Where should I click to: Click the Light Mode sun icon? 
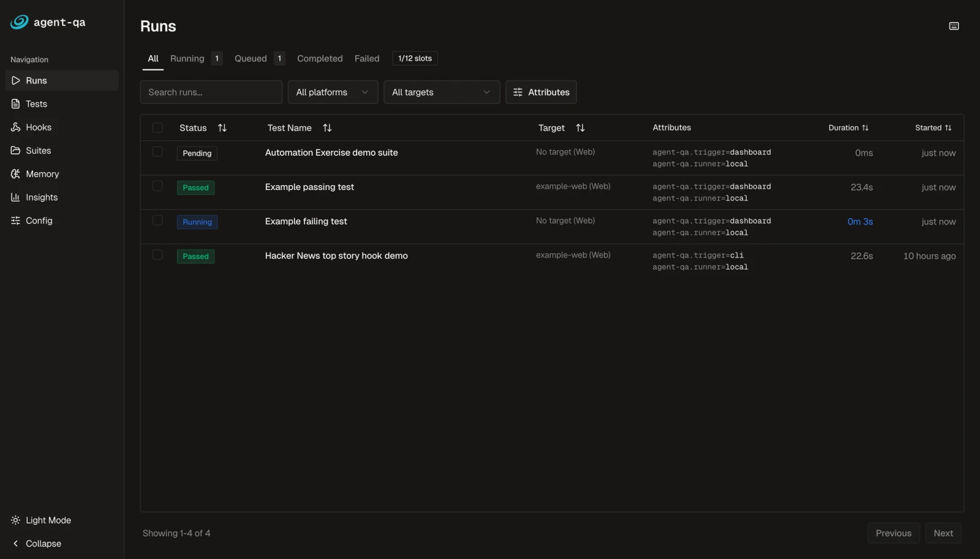[16, 520]
